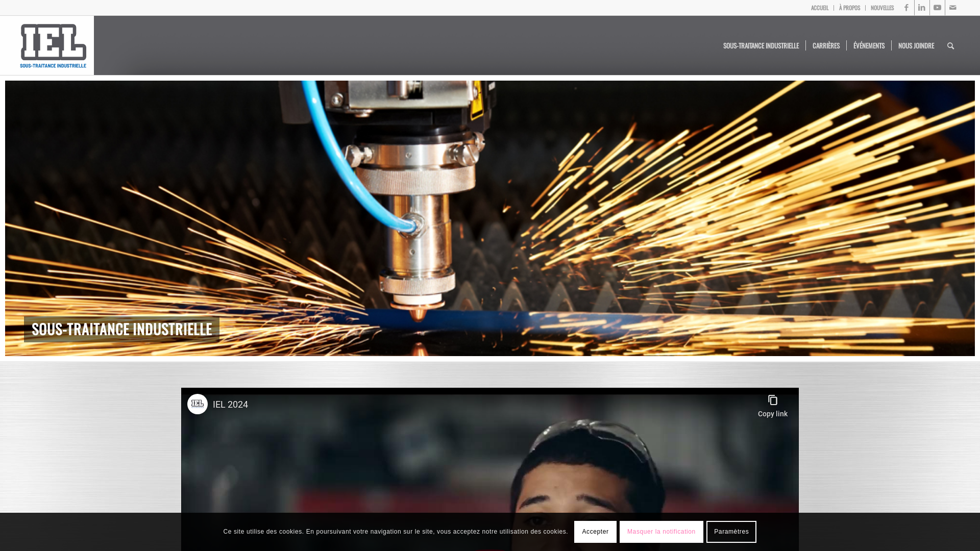Click the search magnifier icon
Viewport: 980px width, 551px height.
(950, 46)
